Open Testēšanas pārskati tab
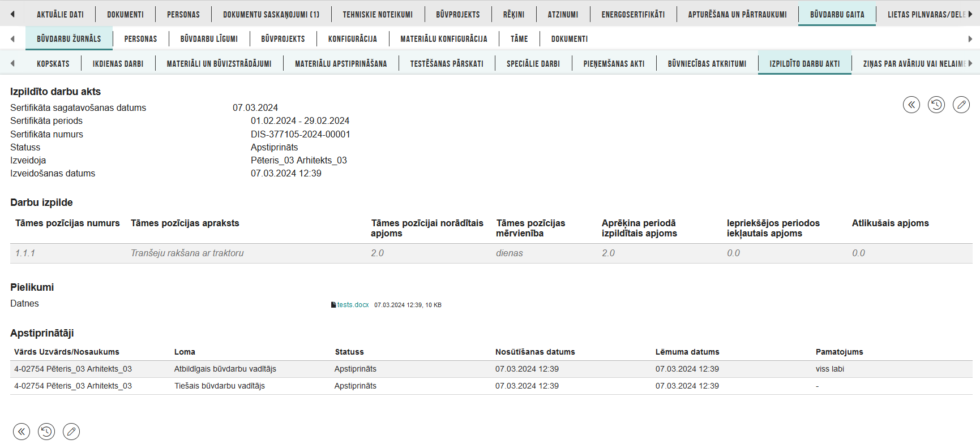 coord(447,63)
